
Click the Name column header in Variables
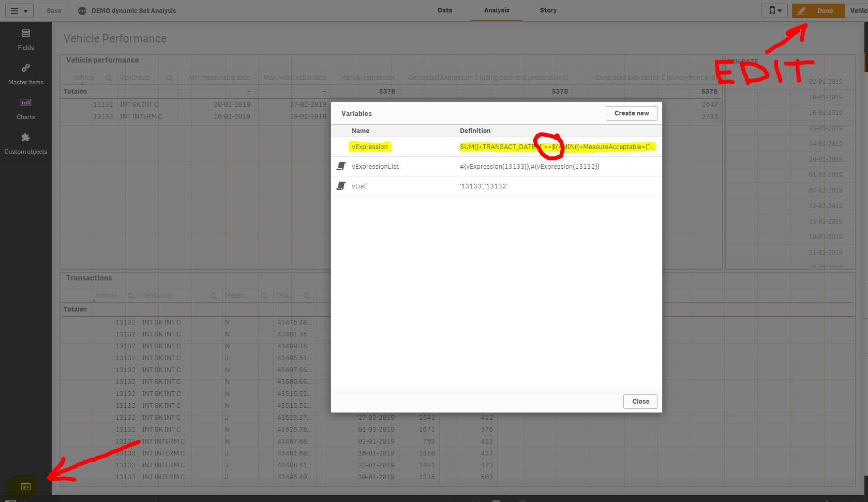point(361,131)
